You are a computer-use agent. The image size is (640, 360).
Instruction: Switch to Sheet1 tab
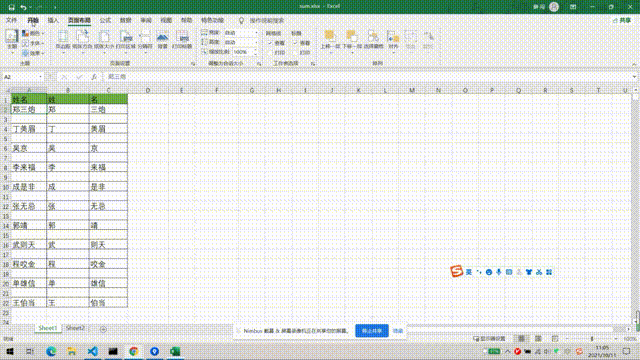(x=48, y=328)
